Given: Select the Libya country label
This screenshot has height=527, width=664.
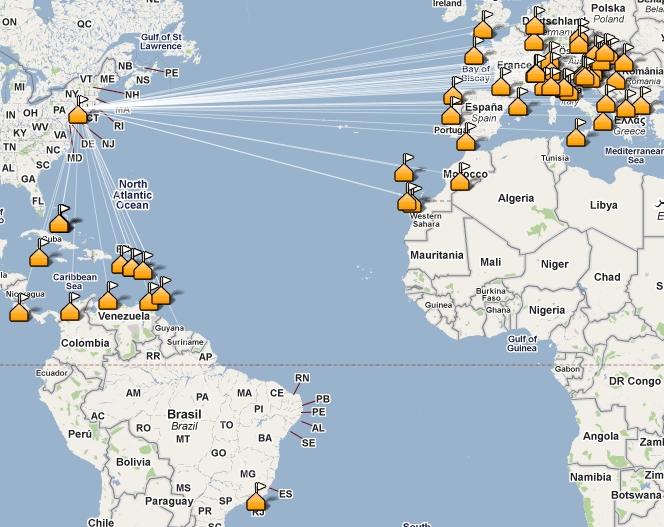Looking at the screenshot, I should click(603, 205).
